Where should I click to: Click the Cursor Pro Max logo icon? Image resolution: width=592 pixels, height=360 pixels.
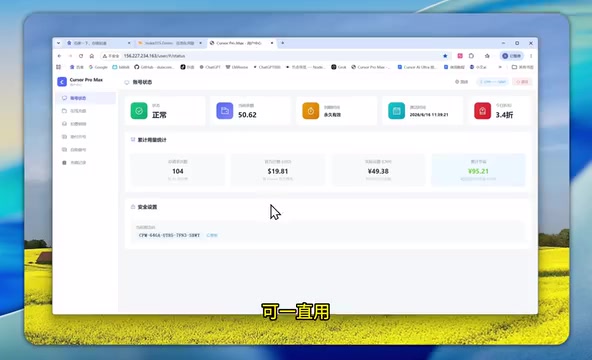(x=62, y=82)
